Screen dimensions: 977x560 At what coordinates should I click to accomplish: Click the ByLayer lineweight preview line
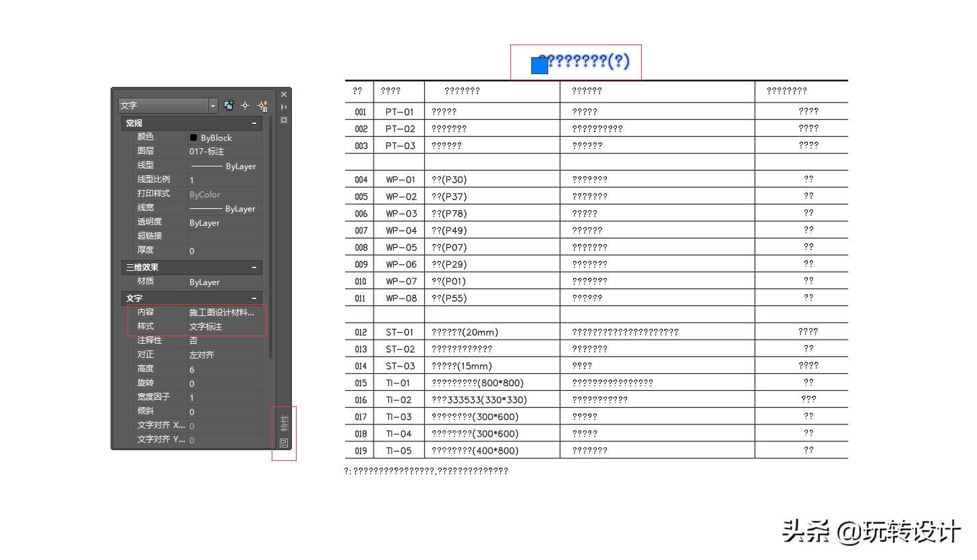tap(219, 208)
